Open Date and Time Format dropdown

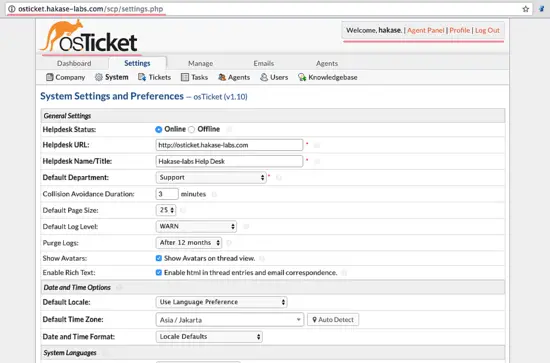209,337
